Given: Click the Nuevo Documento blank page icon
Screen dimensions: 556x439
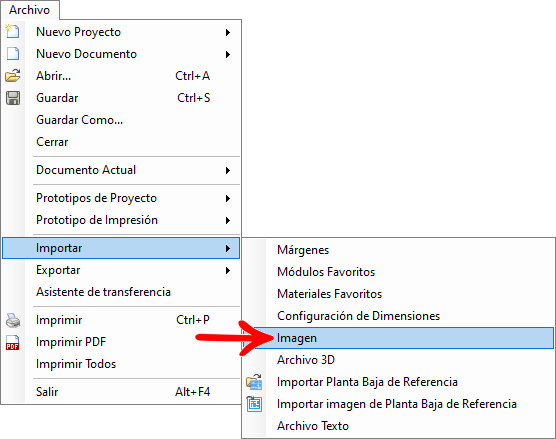Looking at the screenshot, I should 13,54.
